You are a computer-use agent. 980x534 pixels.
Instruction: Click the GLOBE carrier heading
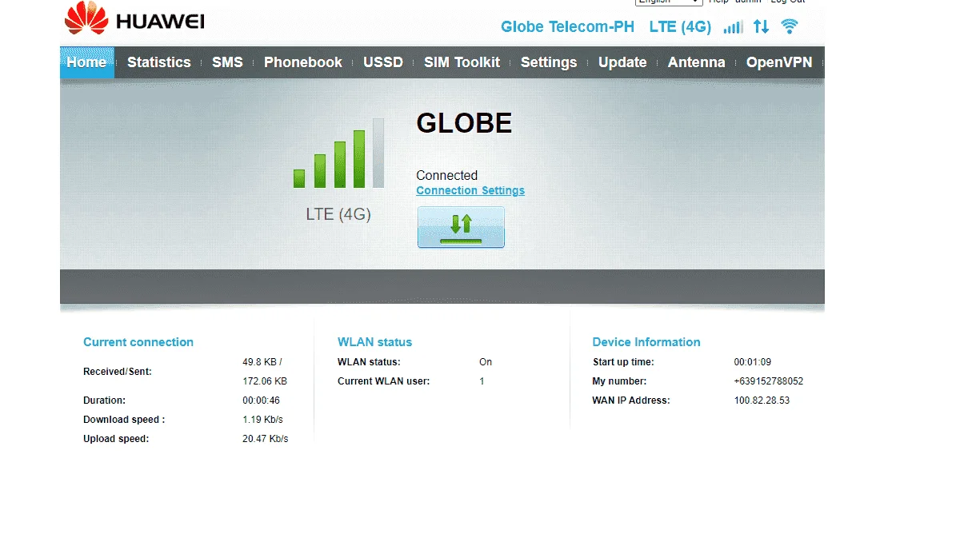[464, 123]
